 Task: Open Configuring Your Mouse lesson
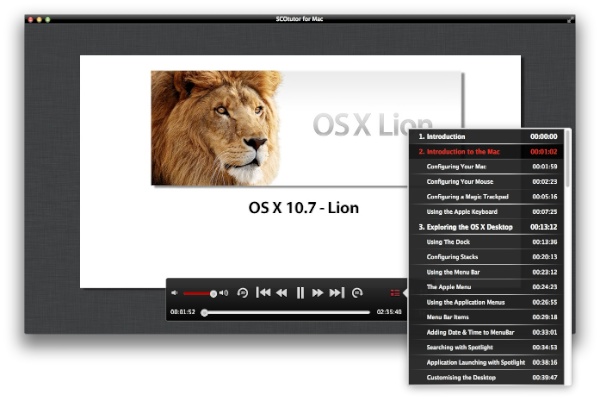point(488,182)
